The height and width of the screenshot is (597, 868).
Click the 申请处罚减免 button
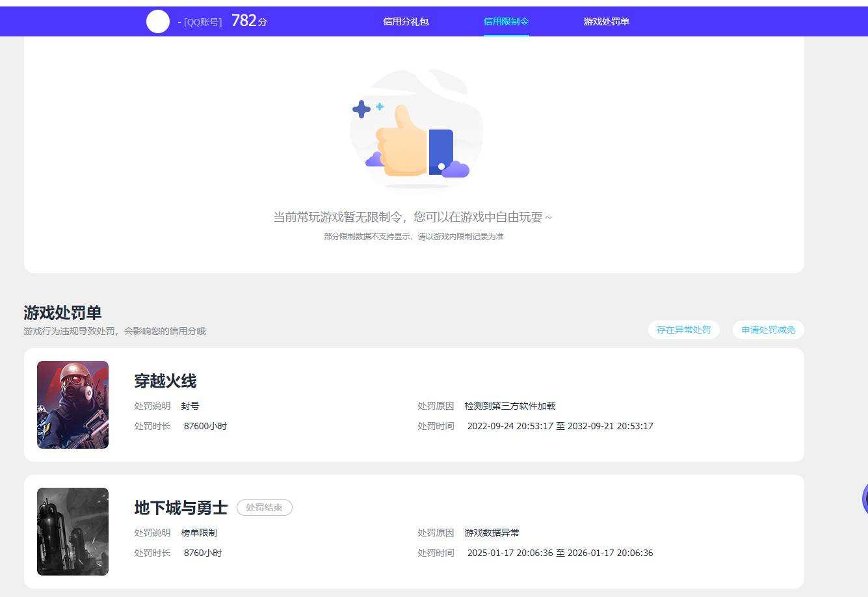[768, 330]
